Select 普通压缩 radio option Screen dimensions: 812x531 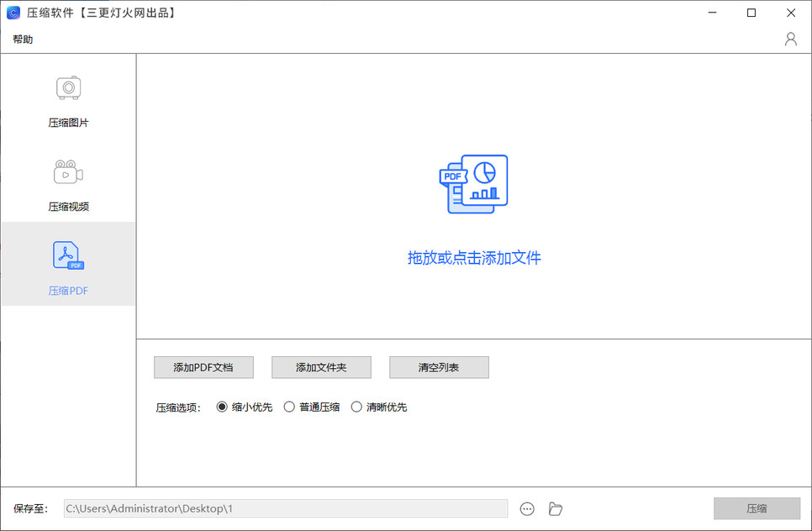[312, 407]
